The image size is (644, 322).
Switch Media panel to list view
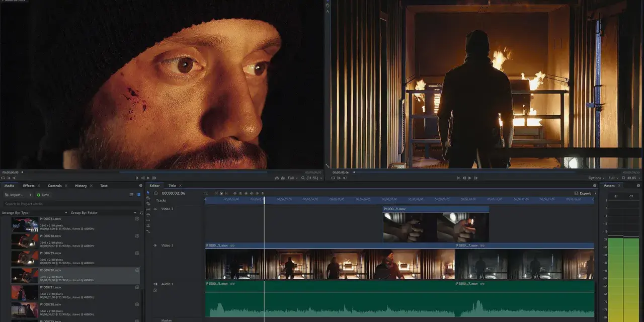click(132, 195)
